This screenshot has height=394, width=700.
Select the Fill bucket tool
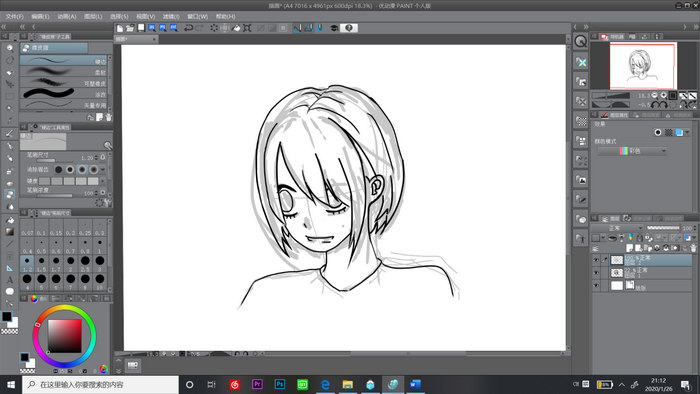pyautogui.click(x=9, y=220)
